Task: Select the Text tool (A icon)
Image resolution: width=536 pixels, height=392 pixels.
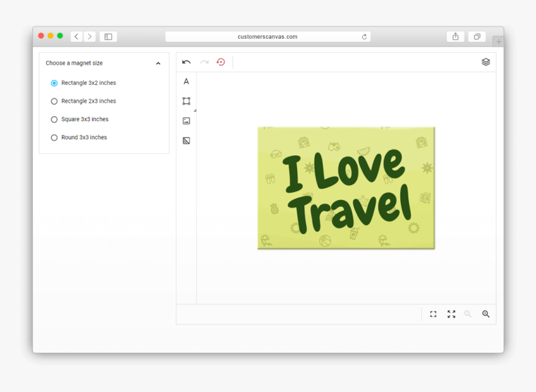Action: coord(186,82)
